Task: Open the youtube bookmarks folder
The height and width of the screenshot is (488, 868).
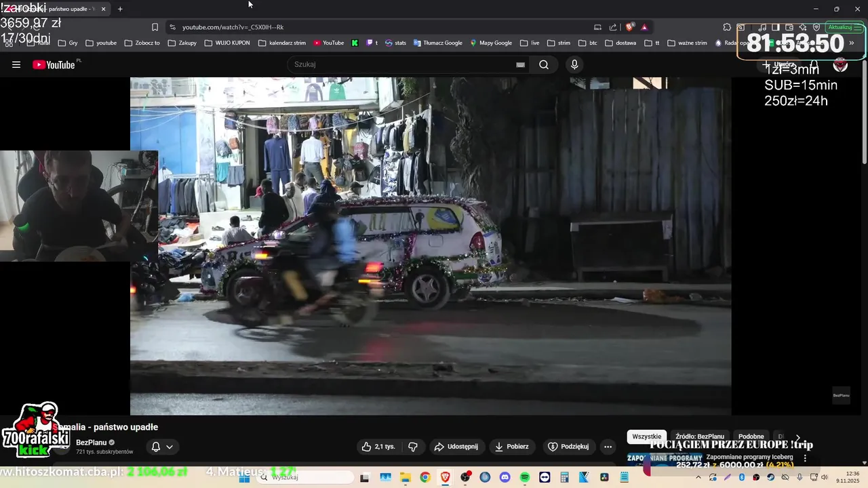Action: [101, 43]
